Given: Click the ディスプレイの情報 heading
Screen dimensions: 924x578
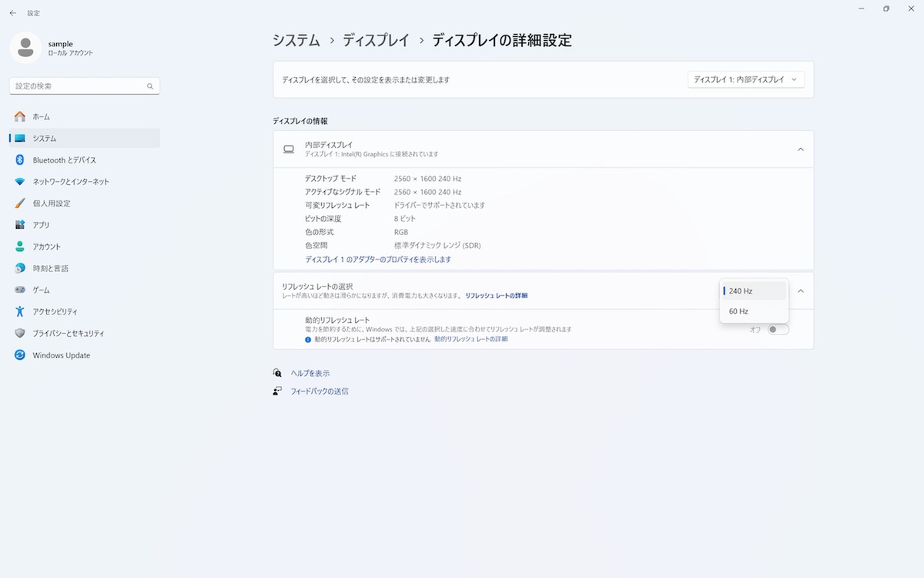Looking at the screenshot, I should pos(300,122).
